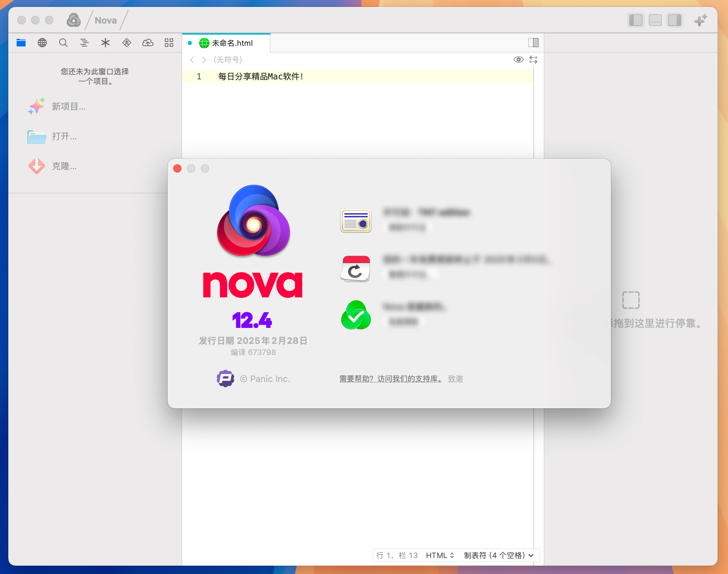Image resolution: width=728 pixels, height=574 pixels.
Task: Show the Symbols outline sidebar icon
Action: pyautogui.click(x=84, y=43)
